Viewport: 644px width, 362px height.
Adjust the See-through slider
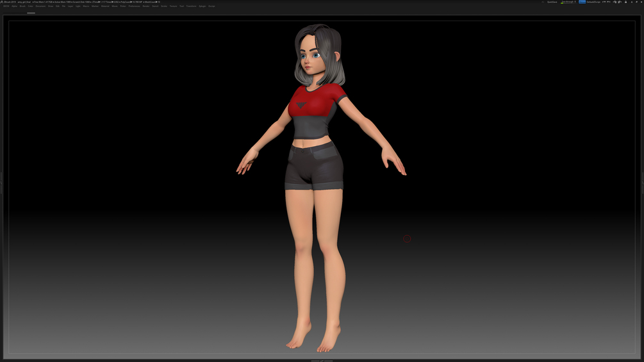(x=569, y=2)
